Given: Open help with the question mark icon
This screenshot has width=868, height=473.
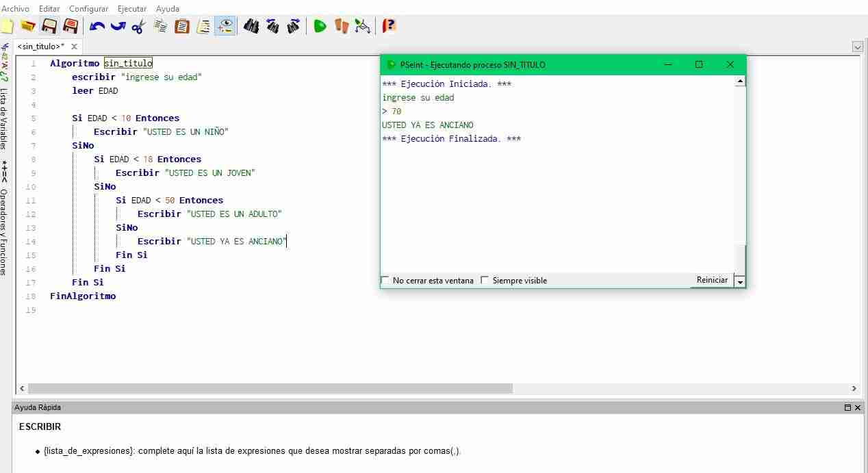Looking at the screenshot, I should [389, 26].
